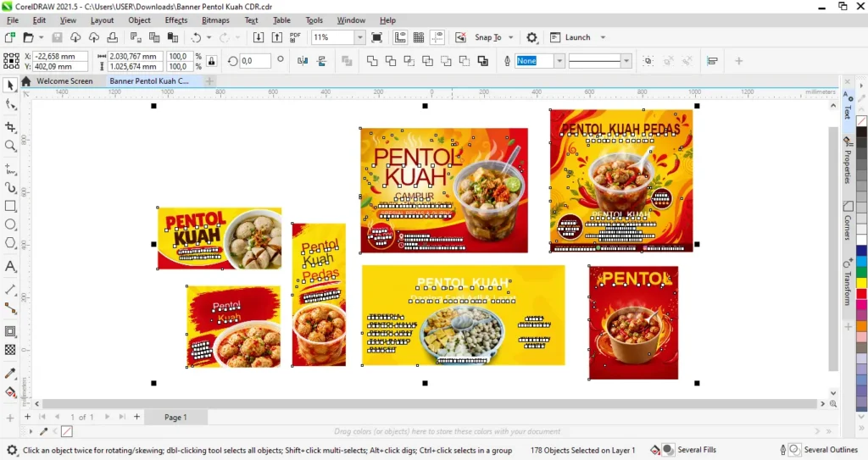Select the Interactive Fill tool
Screen dimensions: 868x460
tap(10, 392)
